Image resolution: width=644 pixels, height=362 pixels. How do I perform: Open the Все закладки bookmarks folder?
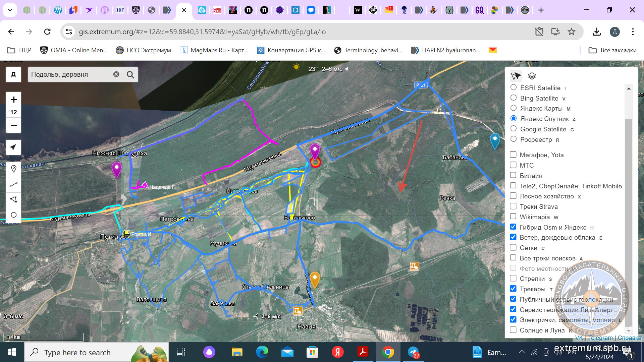tap(612, 50)
